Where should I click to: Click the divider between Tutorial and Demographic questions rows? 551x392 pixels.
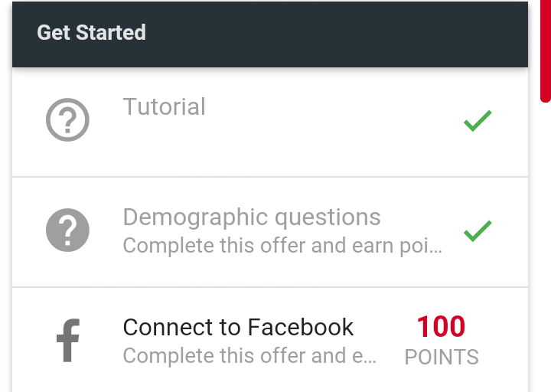pyautogui.click(x=269, y=177)
